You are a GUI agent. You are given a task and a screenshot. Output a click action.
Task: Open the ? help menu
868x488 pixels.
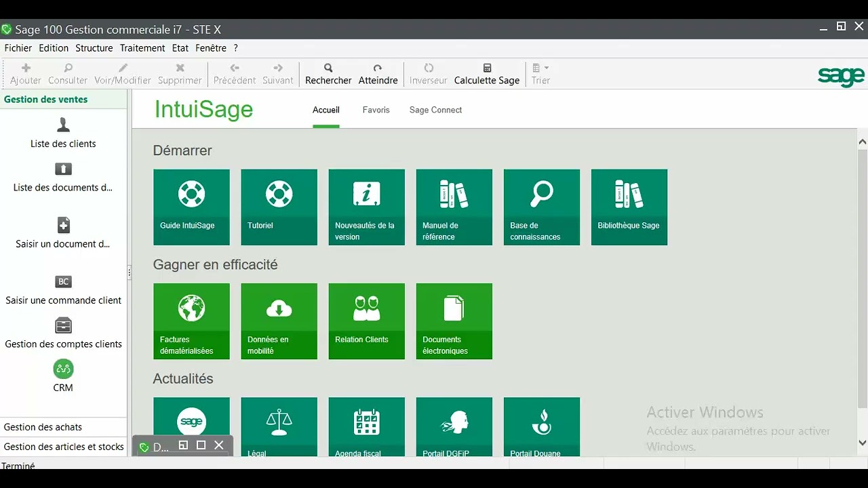click(x=236, y=48)
